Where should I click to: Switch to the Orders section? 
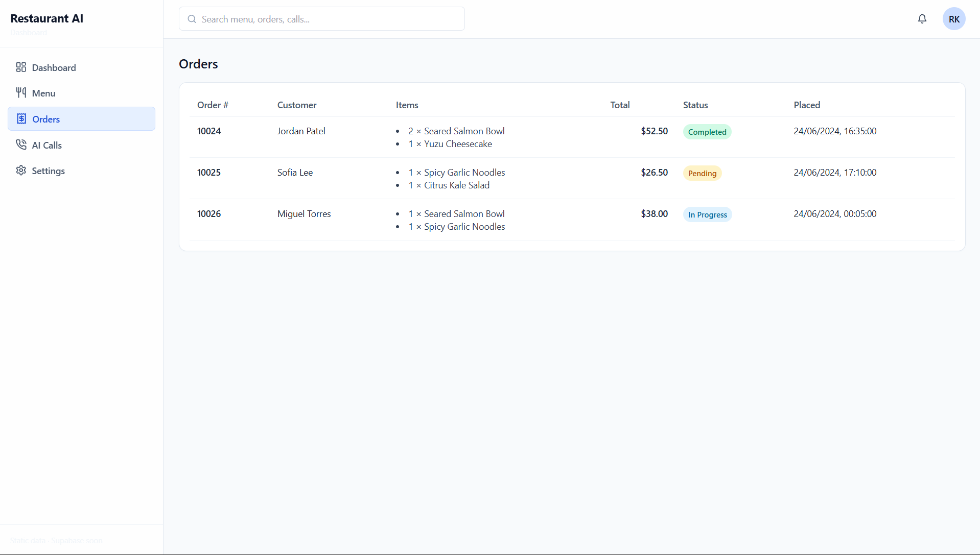point(46,118)
